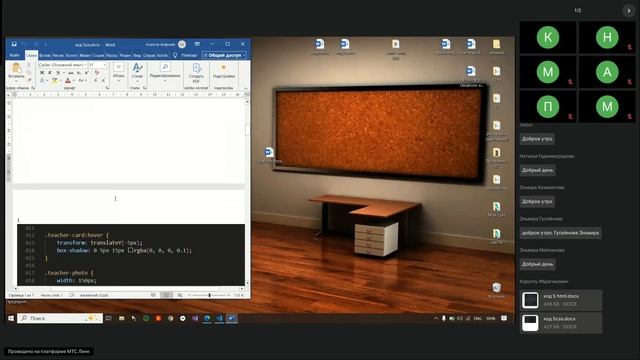Apply strikethrough formatting in the Font group
640x360 pixels.
click(71, 73)
